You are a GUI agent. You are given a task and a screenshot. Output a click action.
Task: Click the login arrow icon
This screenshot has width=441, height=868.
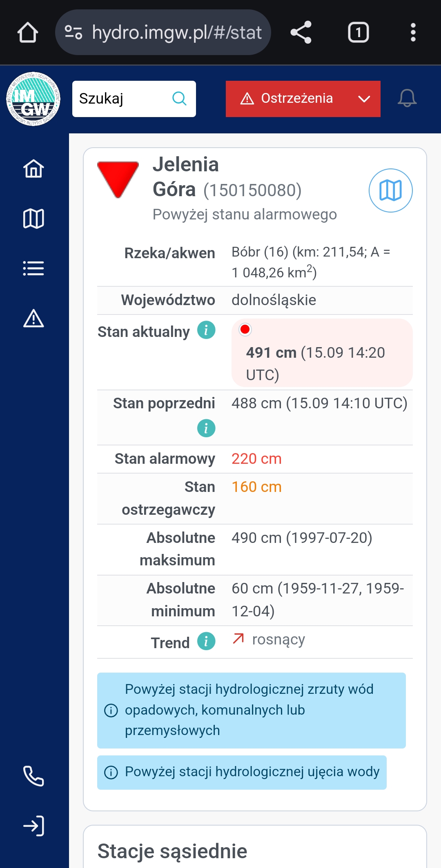point(33,826)
